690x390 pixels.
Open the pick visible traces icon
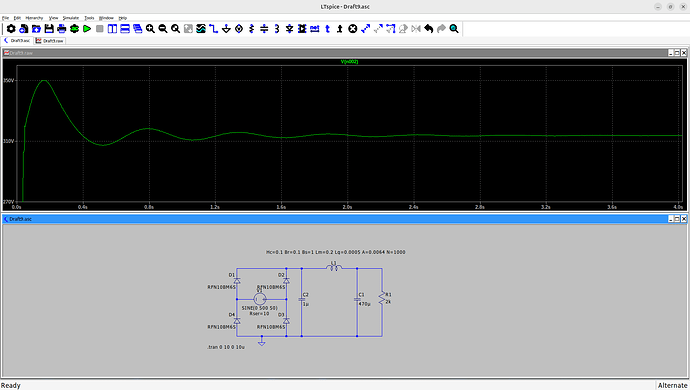[x=201, y=29]
